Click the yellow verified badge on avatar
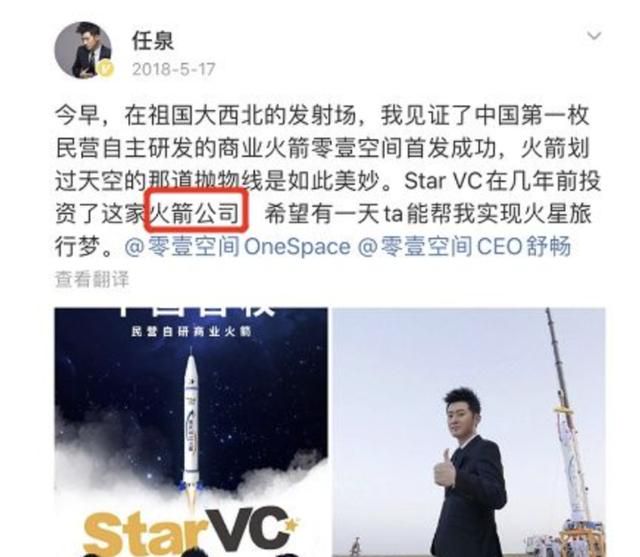This screenshot has height=557, width=640. 106,68
